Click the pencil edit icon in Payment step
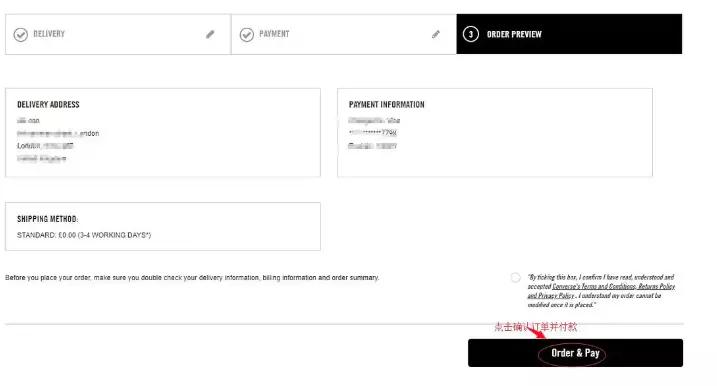The width and height of the screenshot is (717, 386). 436,34
